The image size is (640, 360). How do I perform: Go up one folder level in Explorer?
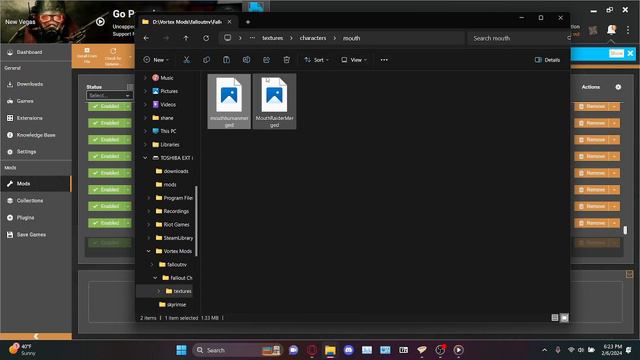pyautogui.click(x=186, y=38)
